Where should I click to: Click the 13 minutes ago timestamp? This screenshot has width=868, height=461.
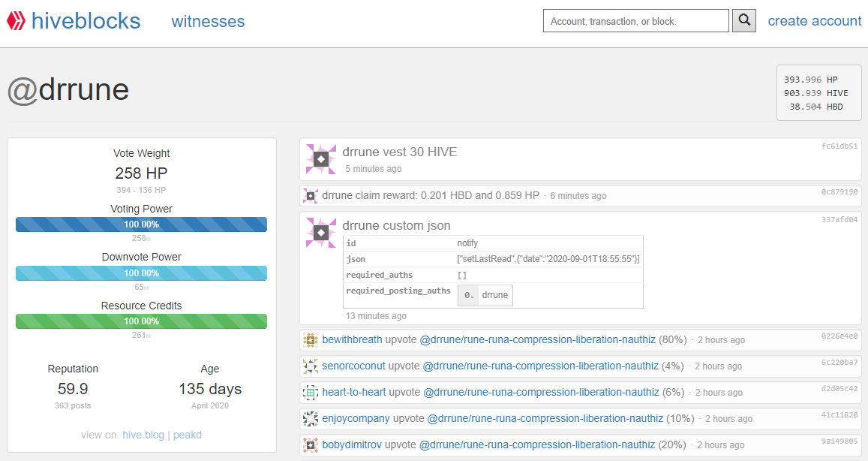point(376,316)
